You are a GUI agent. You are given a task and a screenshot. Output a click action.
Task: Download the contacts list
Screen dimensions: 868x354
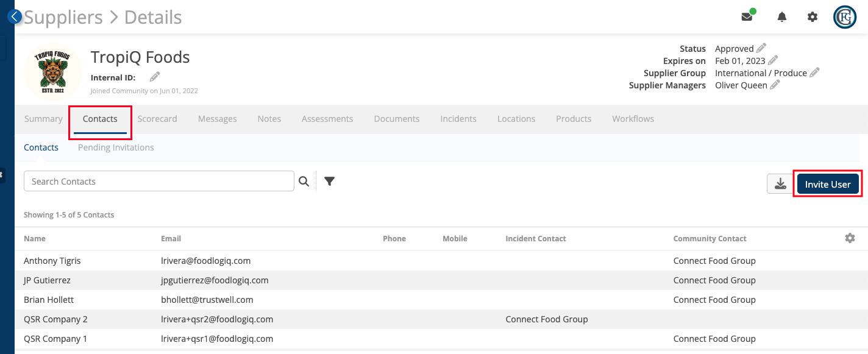[780, 184]
